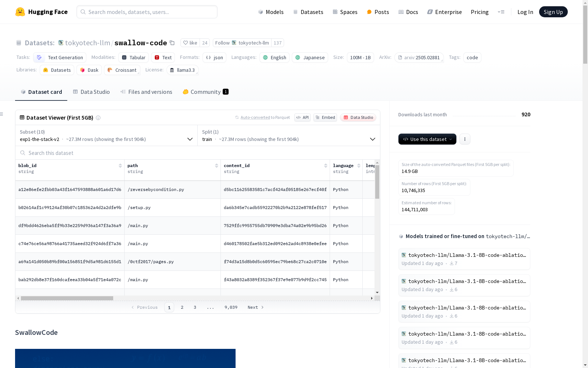Sort by blob_id column
The width and height of the screenshot is (588, 368).
120,166
